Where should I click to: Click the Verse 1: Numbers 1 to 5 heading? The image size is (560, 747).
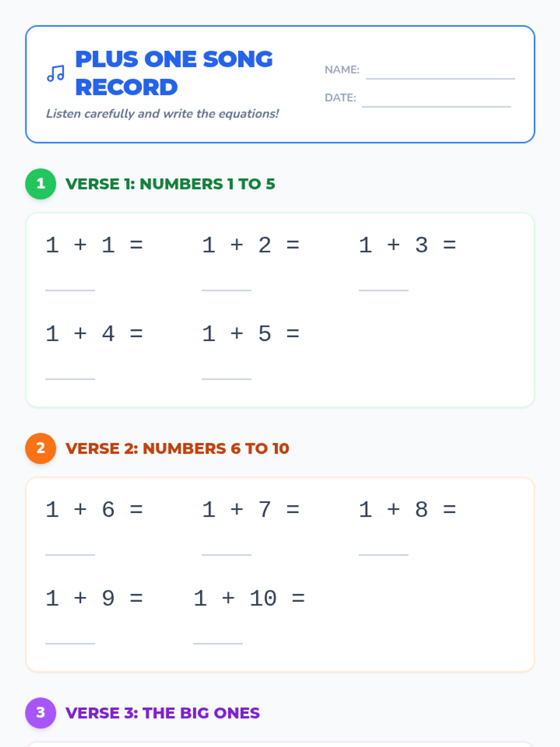click(170, 184)
